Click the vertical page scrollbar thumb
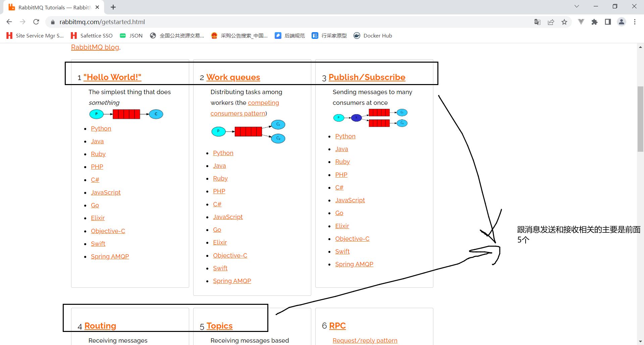Image resolution: width=644 pixels, height=345 pixels. click(x=640, y=119)
